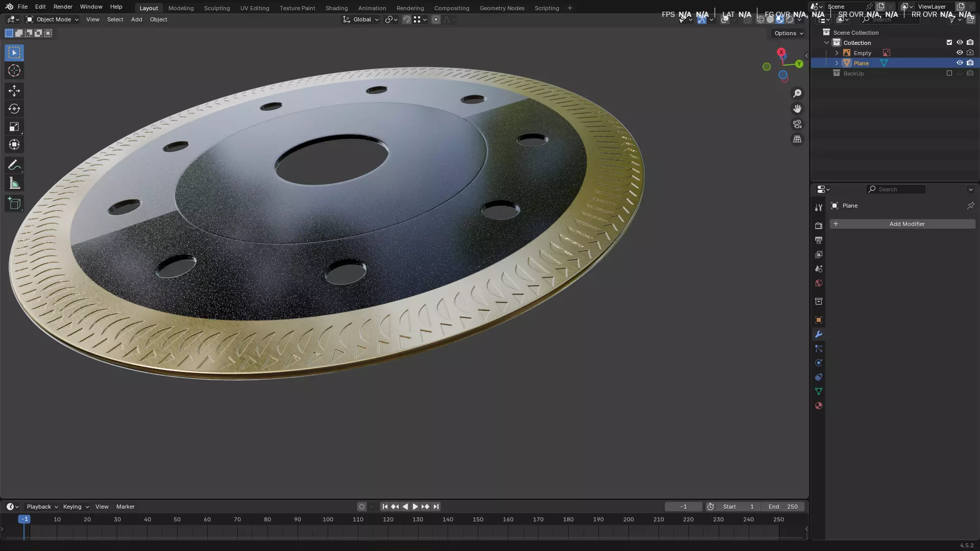Select the Select Box tool
Screen dimensions: 980x551
(x=14, y=53)
